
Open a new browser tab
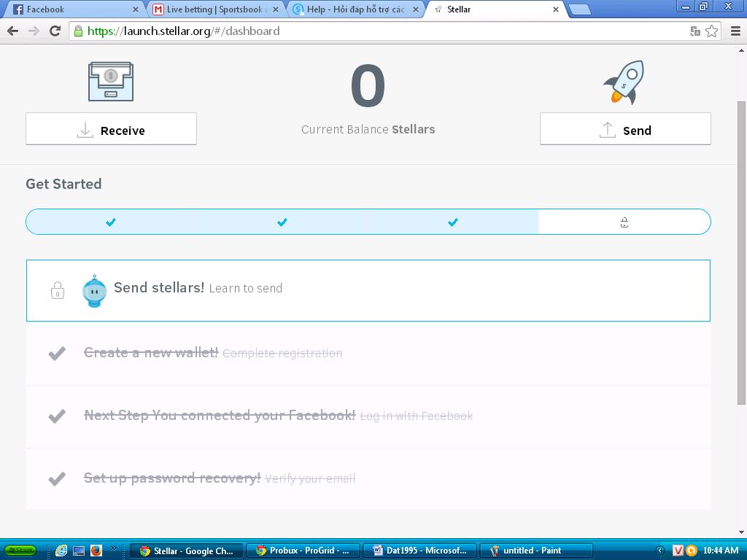pos(580,9)
